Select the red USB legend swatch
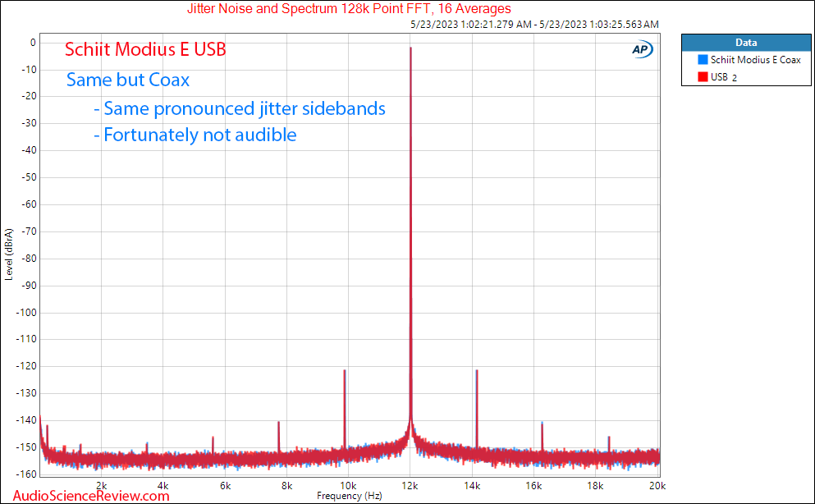The height and width of the screenshot is (504, 815). pos(703,77)
